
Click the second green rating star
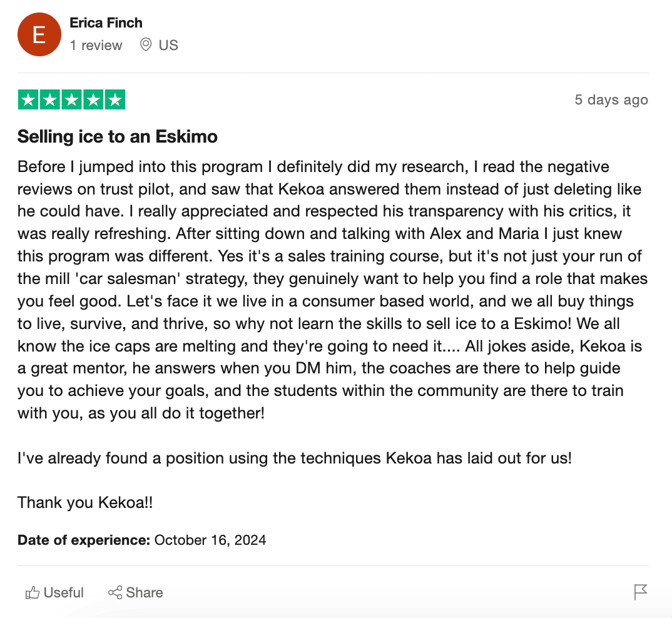tap(49, 100)
